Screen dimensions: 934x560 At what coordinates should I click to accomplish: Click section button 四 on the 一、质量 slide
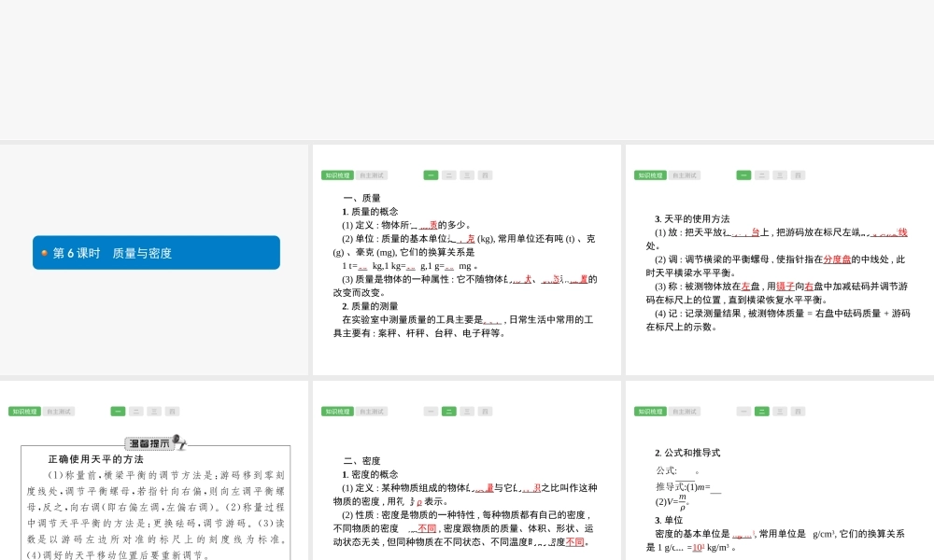tap(485, 175)
